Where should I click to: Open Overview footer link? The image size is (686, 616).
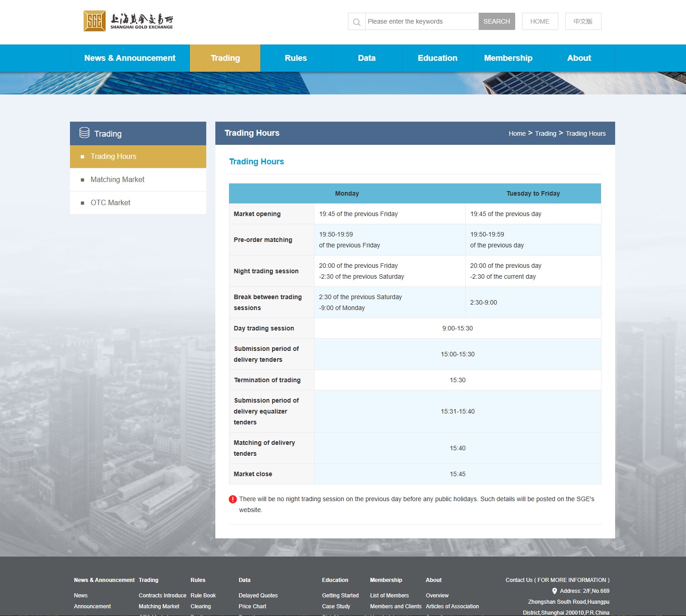point(437,596)
